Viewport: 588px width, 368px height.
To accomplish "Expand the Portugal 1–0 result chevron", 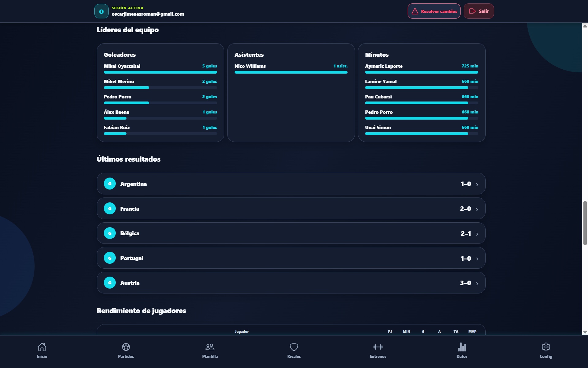I will click(x=477, y=259).
